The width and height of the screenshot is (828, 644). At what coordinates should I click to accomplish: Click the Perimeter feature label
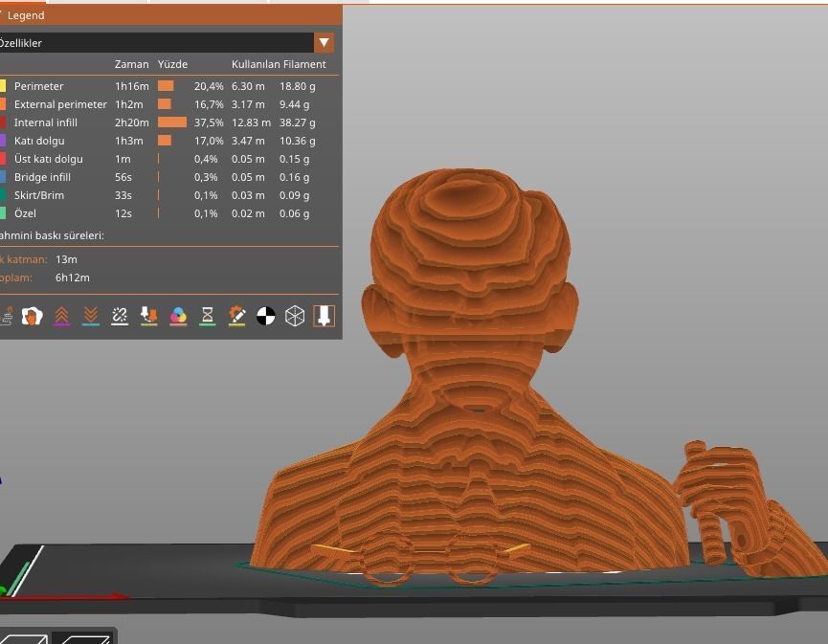coord(38,86)
